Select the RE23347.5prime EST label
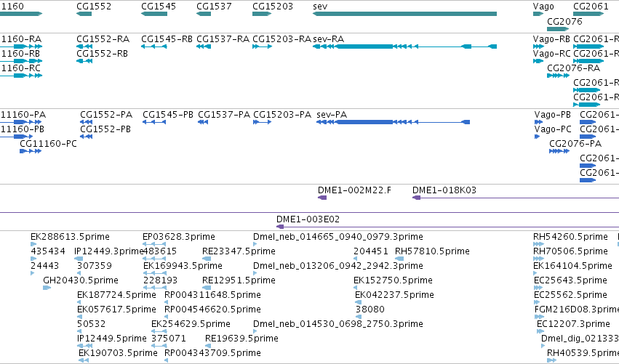Viewport: 619px width, 364px height. pos(239,251)
